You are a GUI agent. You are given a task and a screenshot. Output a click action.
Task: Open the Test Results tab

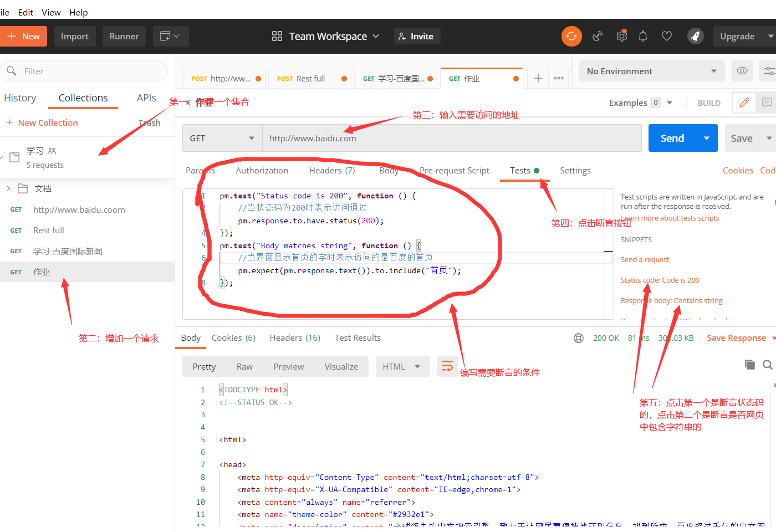coord(358,338)
